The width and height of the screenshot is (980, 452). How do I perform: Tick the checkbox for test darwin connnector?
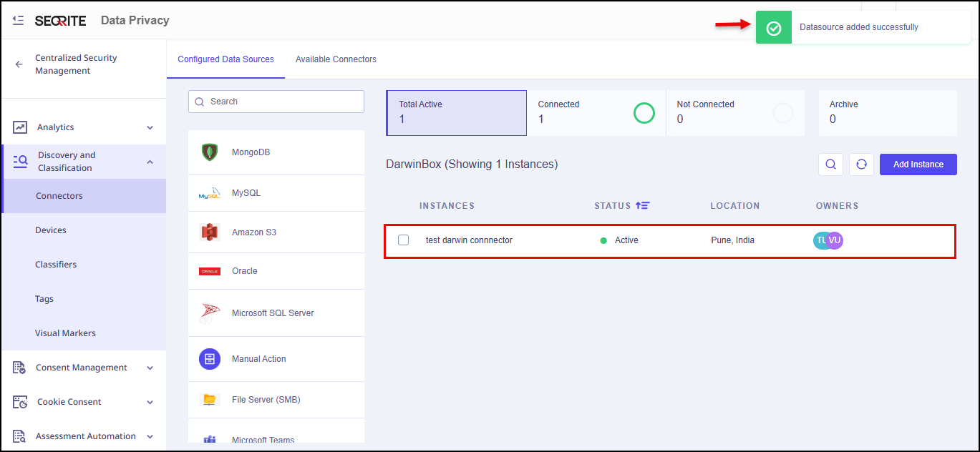point(404,240)
